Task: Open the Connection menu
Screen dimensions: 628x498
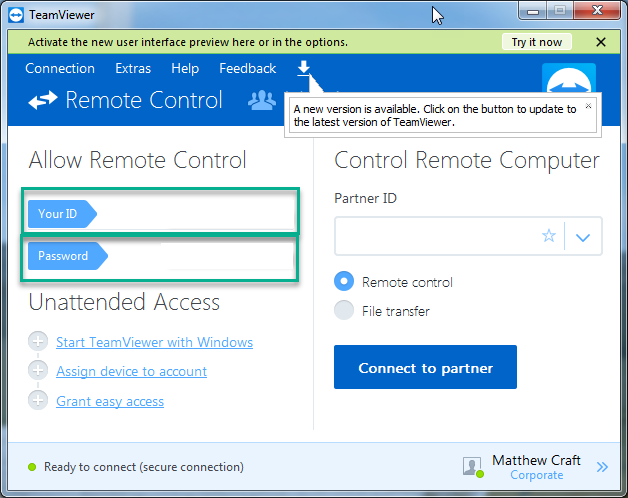Action: click(x=60, y=69)
